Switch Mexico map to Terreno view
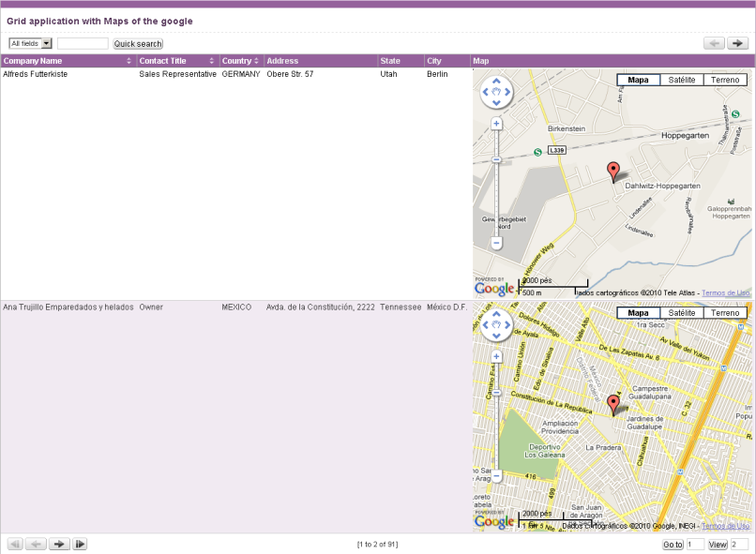The image size is (756, 554). (x=724, y=313)
